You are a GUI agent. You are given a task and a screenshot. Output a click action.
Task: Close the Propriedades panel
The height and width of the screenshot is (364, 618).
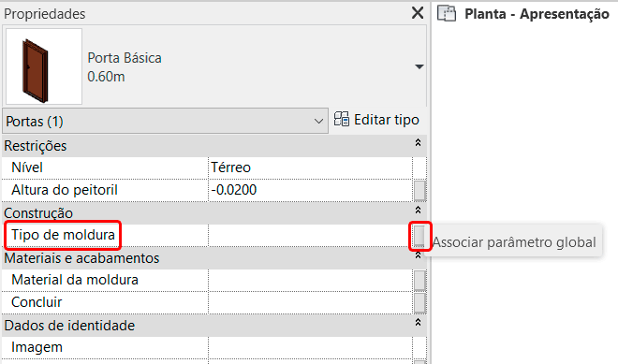click(418, 13)
